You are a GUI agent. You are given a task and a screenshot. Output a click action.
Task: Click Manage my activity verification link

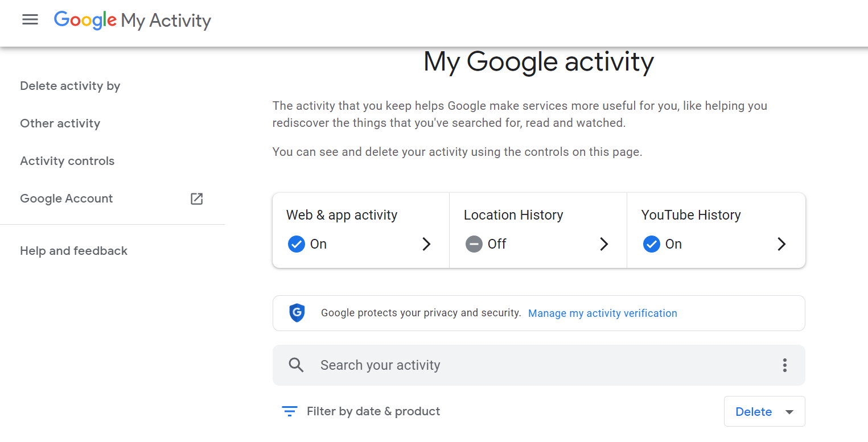603,313
